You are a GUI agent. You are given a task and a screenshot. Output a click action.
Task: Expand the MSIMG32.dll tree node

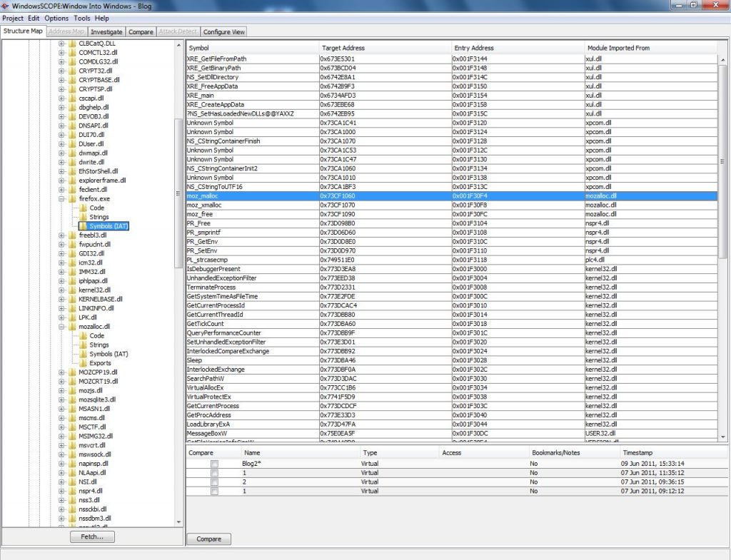pos(61,436)
